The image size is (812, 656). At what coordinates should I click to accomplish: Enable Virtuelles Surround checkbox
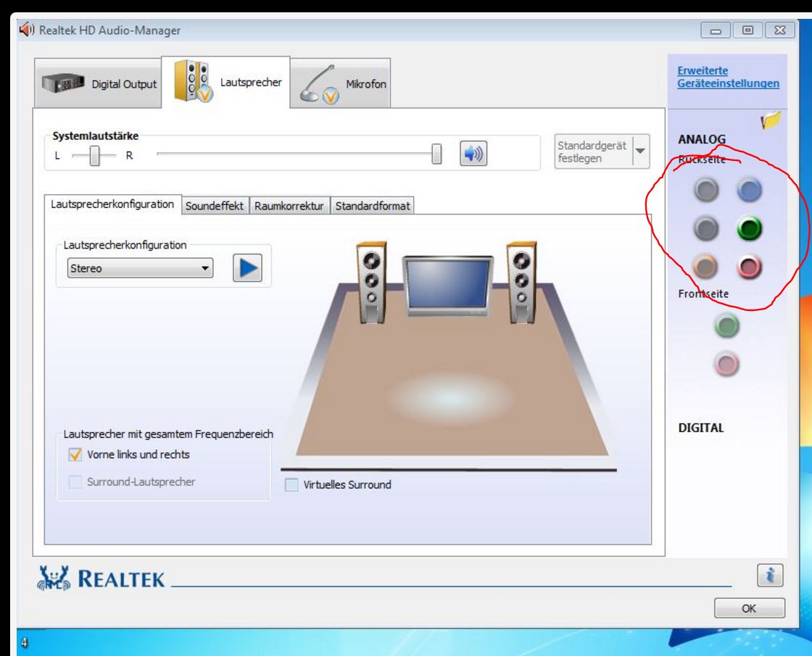click(x=291, y=485)
